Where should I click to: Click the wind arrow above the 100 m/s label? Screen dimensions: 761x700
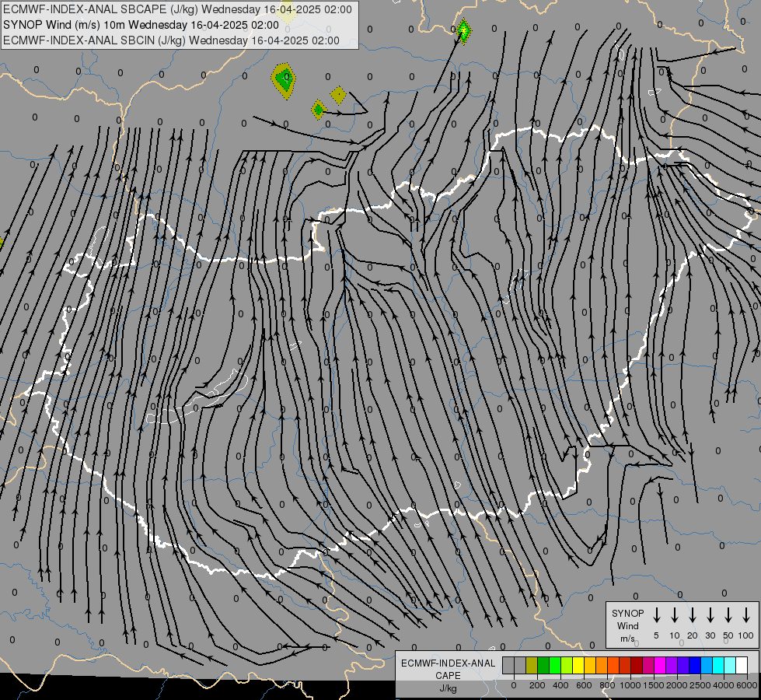(746, 615)
